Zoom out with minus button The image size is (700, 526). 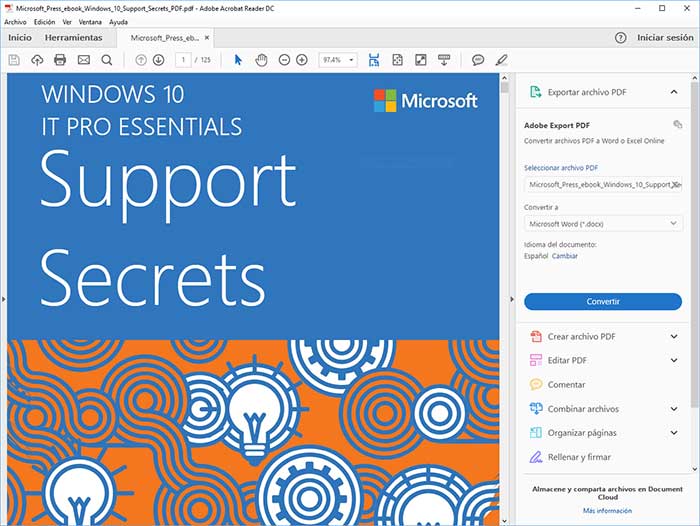[284, 60]
